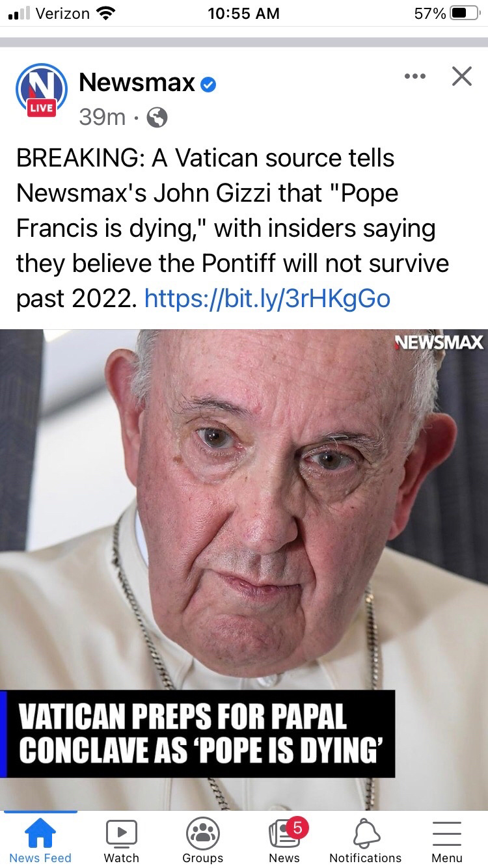Open the hamburger Menu tab
The height and width of the screenshot is (868, 488).
pyautogui.click(x=447, y=841)
